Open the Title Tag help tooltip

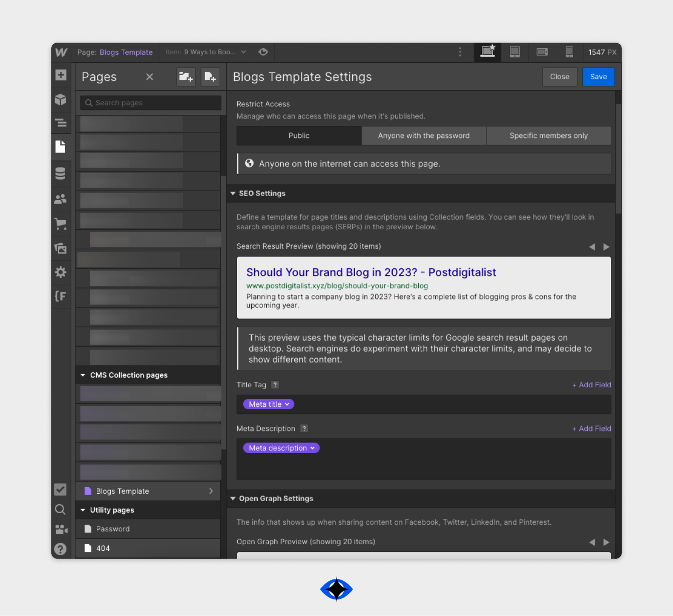[275, 385]
